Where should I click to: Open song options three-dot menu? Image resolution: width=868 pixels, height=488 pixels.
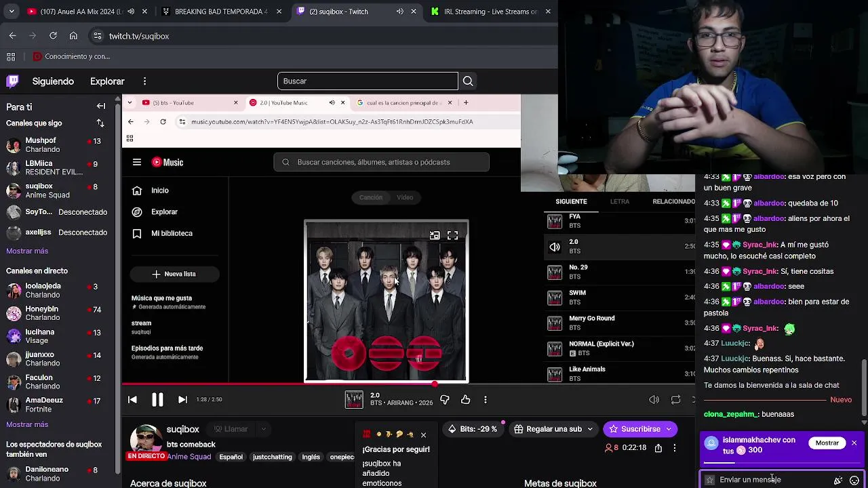coord(486,400)
